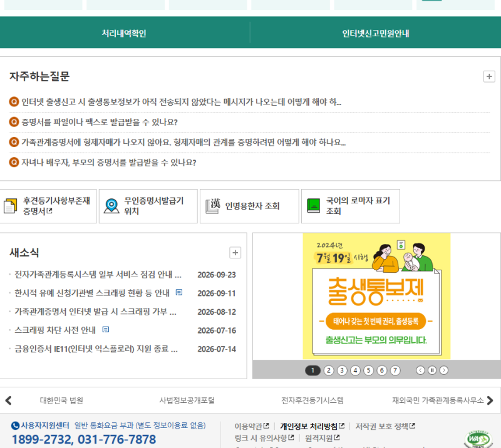Viewport: 501px width, 448px height.
Task: Open FAQ about 인터넷 출생신고 출생통보정보 message
Action: pyautogui.click(x=181, y=102)
